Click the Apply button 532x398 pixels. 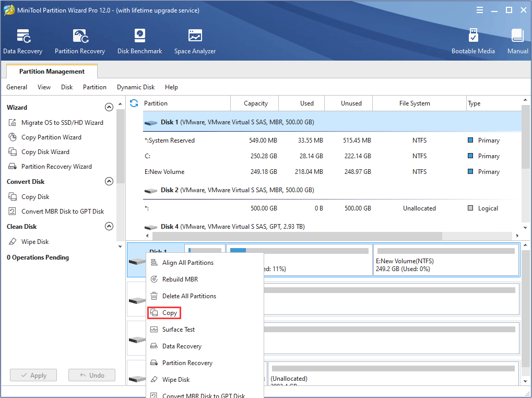[33, 375]
